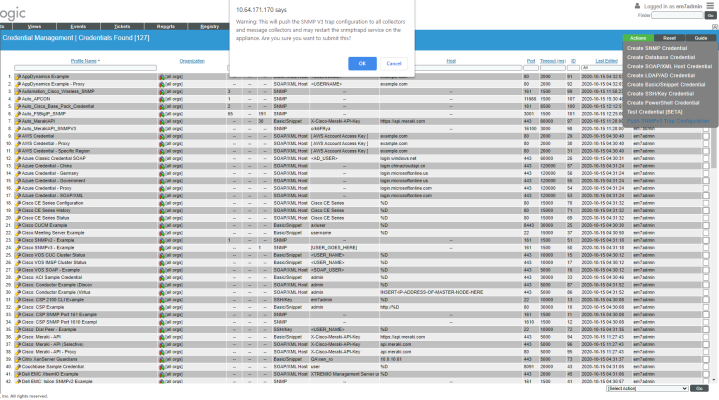Choose Test Credential [BETA] from the Actions menu
The image size is (719, 400).
click(654, 112)
